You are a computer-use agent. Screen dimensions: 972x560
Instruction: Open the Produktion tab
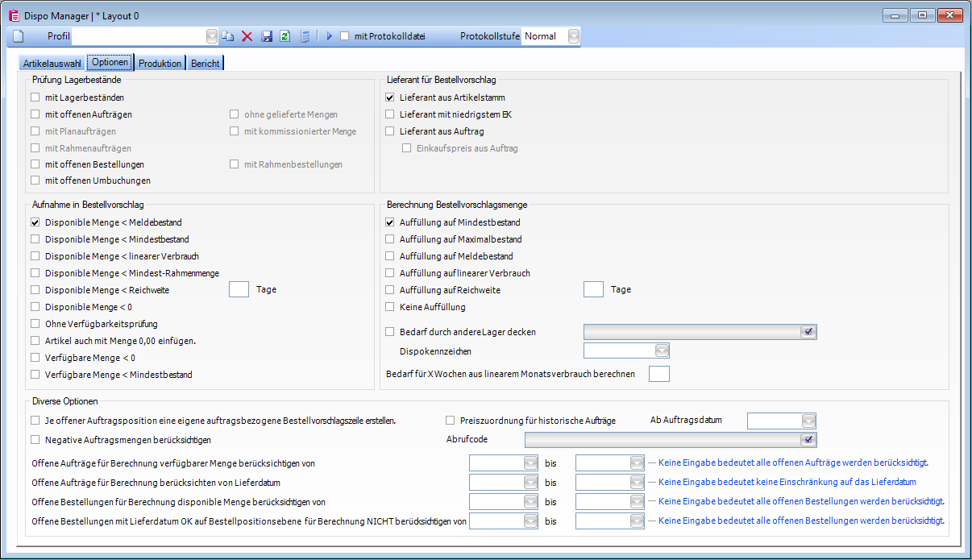point(160,64)
